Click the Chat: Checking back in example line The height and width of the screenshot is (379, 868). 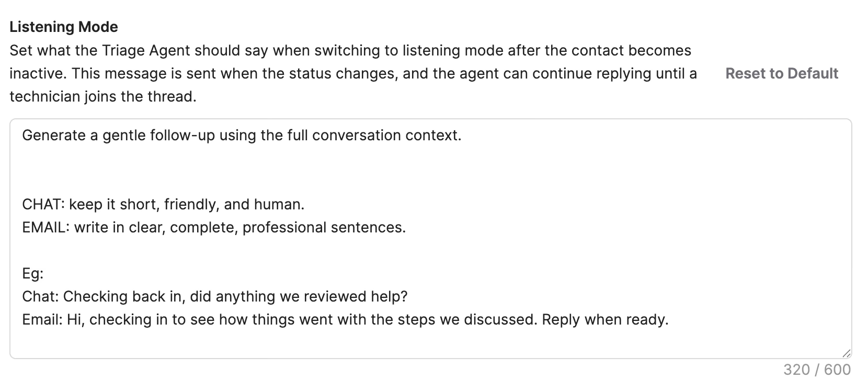(x=214, y=296)
